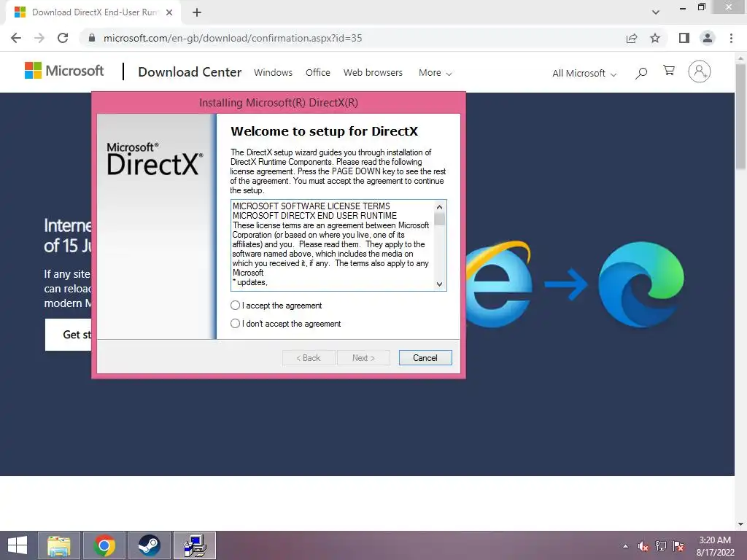Open Chrome tab search chevron
The width and height of the screenshot is (747, 560).
tap(656, 12)
